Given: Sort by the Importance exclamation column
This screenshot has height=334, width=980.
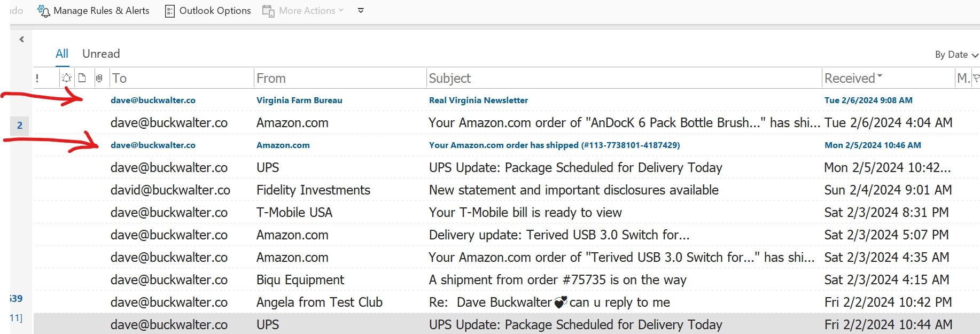Looking at the screenshot, I should (x=37, y=79).
